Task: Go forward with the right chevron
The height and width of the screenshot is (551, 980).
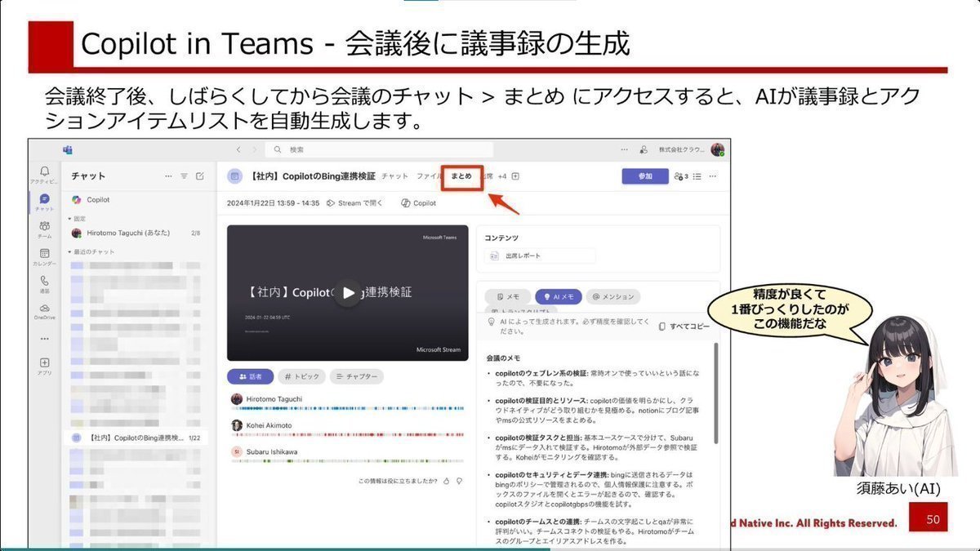Action: pos(254,149)
